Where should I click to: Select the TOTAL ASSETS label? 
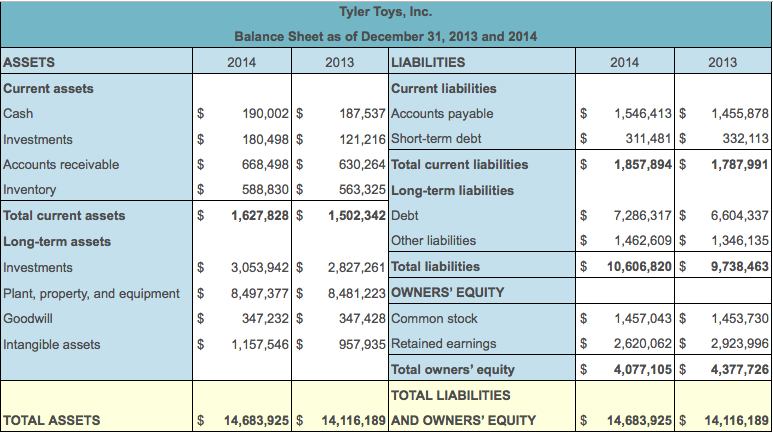[52, 420]
